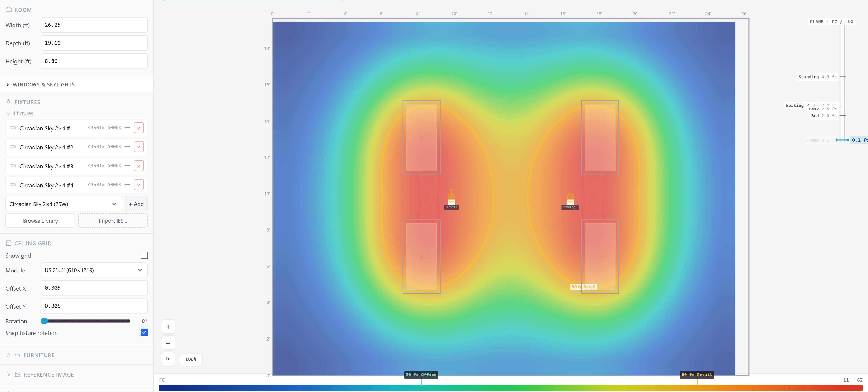Screen dimensions: 868x392
Task: Select the bottom-left fixture on heatmap
Action: tap(422, 256)
